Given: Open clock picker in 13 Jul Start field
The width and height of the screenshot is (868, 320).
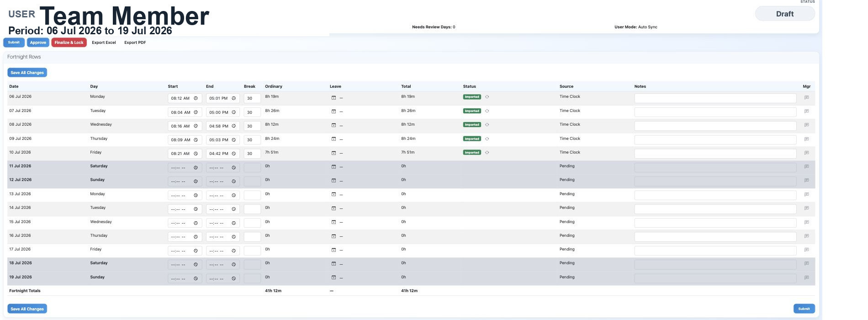Looking at the screenshot, I should click(196, 195).
